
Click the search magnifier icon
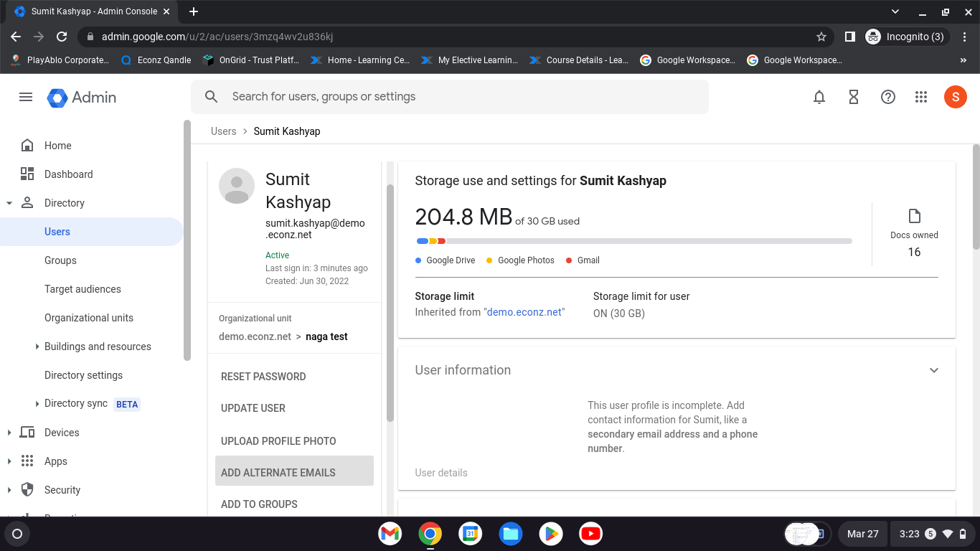tap(211, 97)
